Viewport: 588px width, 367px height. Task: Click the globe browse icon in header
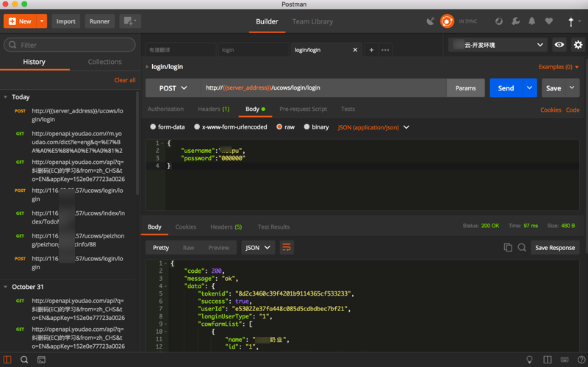coord(499,21)
